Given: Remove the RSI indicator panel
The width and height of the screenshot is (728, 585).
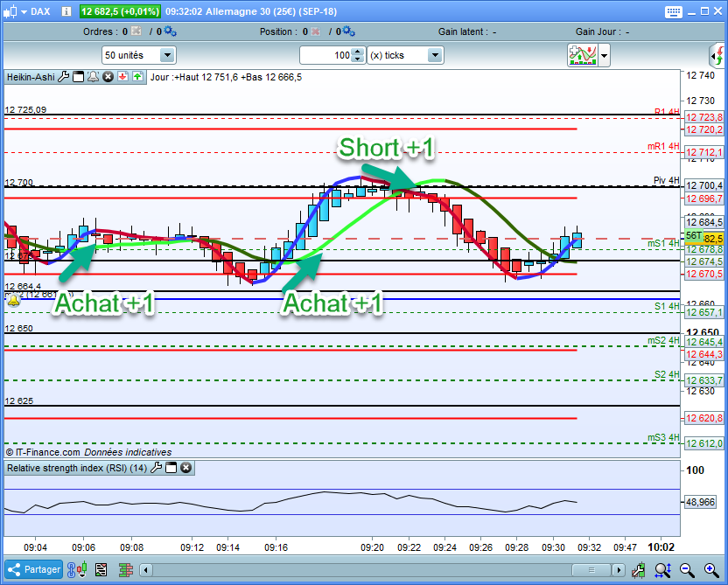Looking at the screenshot, I should [x=185, y=468].
